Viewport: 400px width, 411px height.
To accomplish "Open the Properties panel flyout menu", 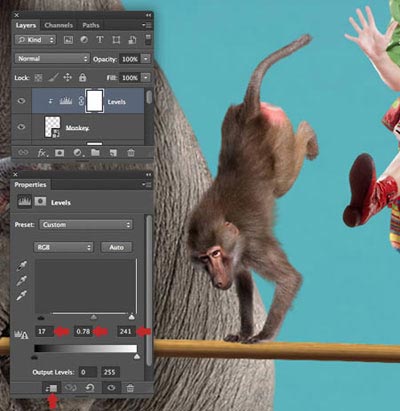I will pyautogui.click(x=147, y=185).
